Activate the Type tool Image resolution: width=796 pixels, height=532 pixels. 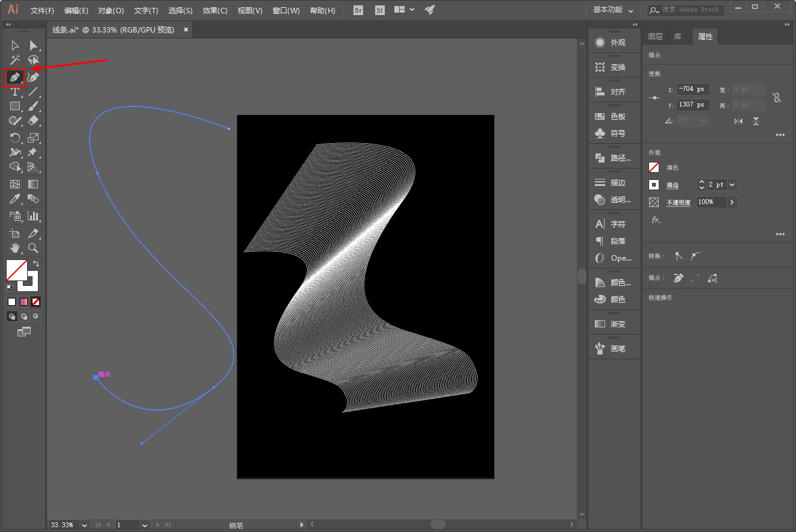[15, 92]
